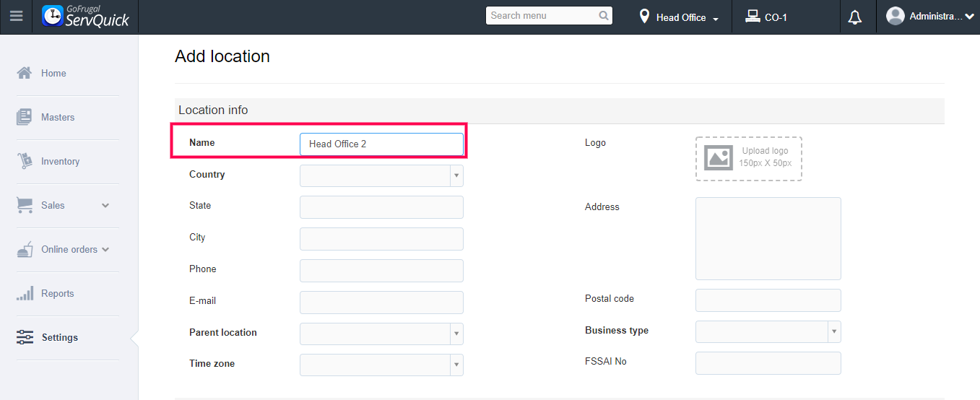980x400 pixels.
Task: Open the Time zone dropdown
Action: (x=381, y=365)
